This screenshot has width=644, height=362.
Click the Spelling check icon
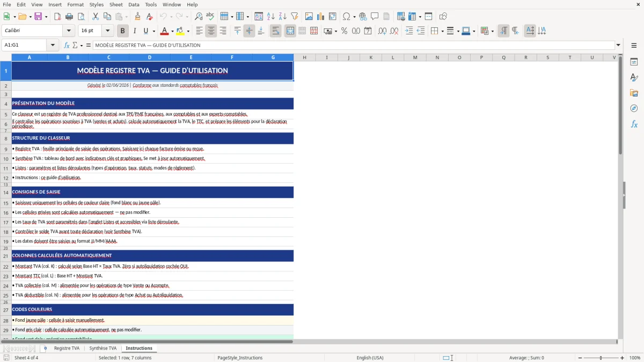(210, 17)
